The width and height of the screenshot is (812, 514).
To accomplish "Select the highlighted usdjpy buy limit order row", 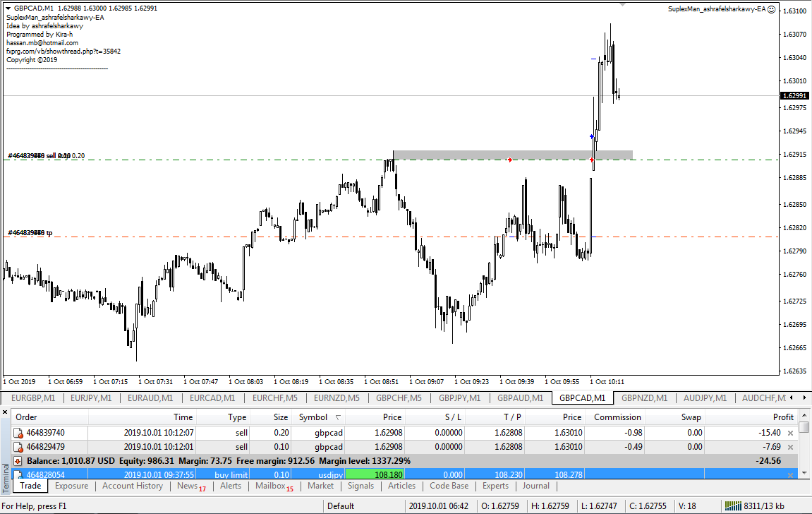I will pos(212,475).
